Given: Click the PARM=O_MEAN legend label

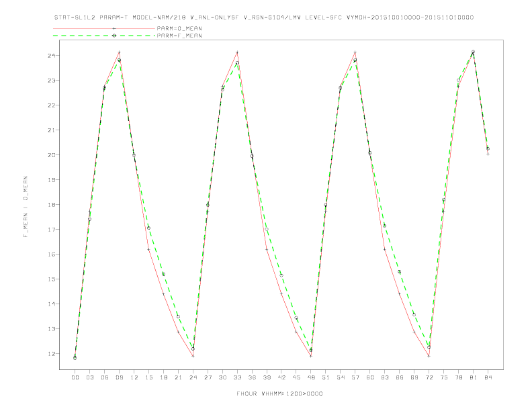Looking at the screenshot, I should pyautogui.click(x=179, y=28).
